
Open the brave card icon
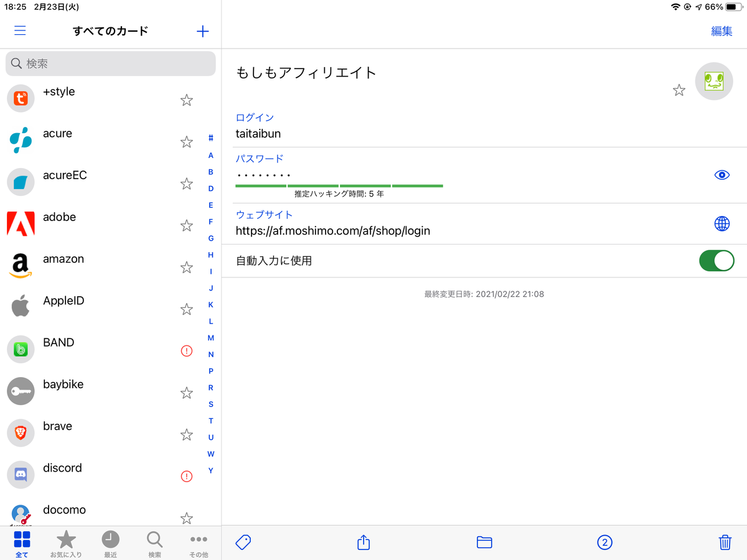[21, 433]
